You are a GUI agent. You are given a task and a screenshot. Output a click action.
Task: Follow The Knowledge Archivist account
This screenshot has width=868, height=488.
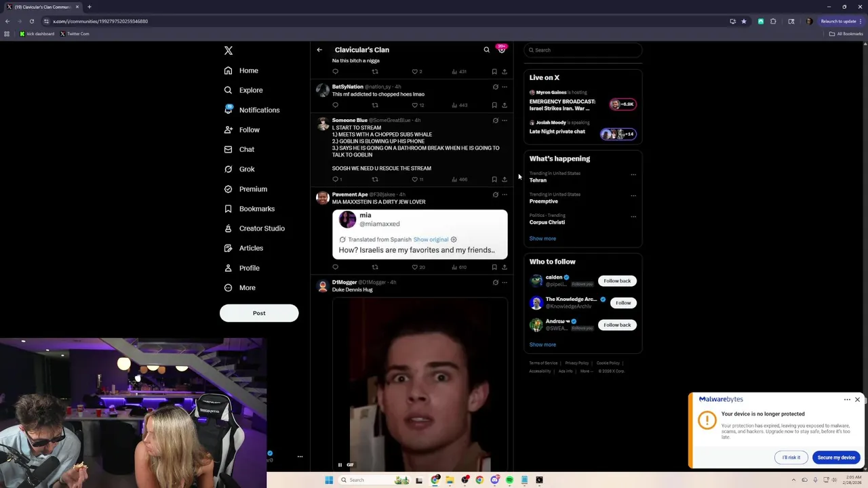pos(623,303)
